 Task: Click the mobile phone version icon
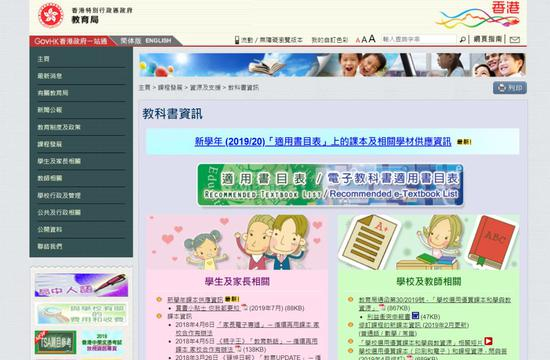coord(237,40)
